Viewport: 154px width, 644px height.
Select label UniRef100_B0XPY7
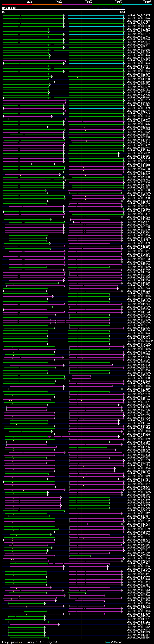click(138, 66)
